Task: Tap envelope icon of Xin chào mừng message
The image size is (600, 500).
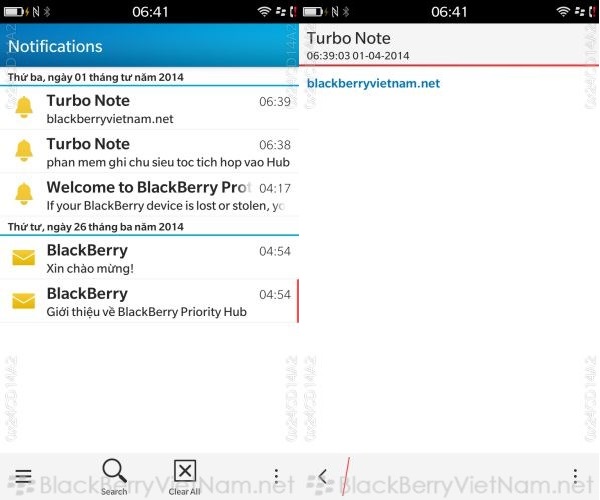Action: pos(24,257)
